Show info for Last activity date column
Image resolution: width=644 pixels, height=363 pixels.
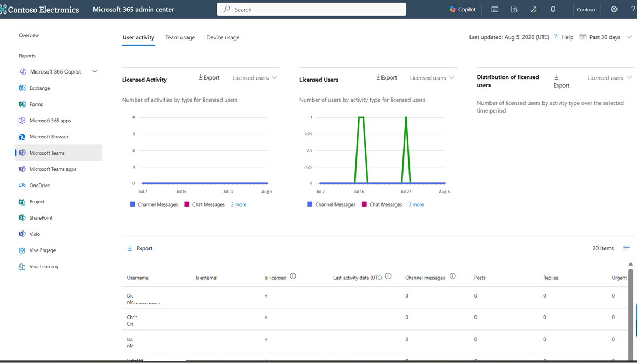[x=388, y=276]
